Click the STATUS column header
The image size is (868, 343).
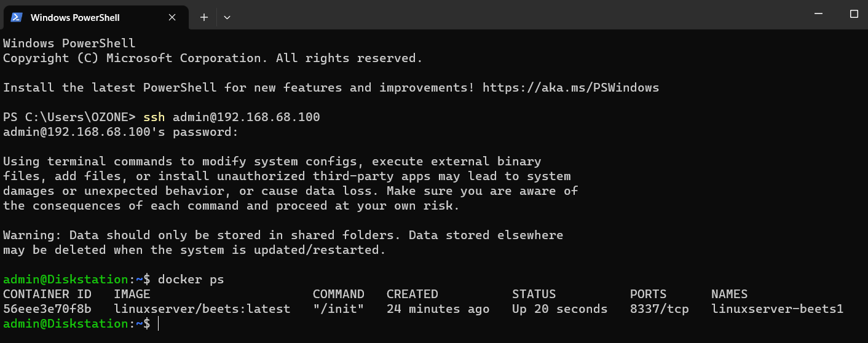(x=534, y=294)
